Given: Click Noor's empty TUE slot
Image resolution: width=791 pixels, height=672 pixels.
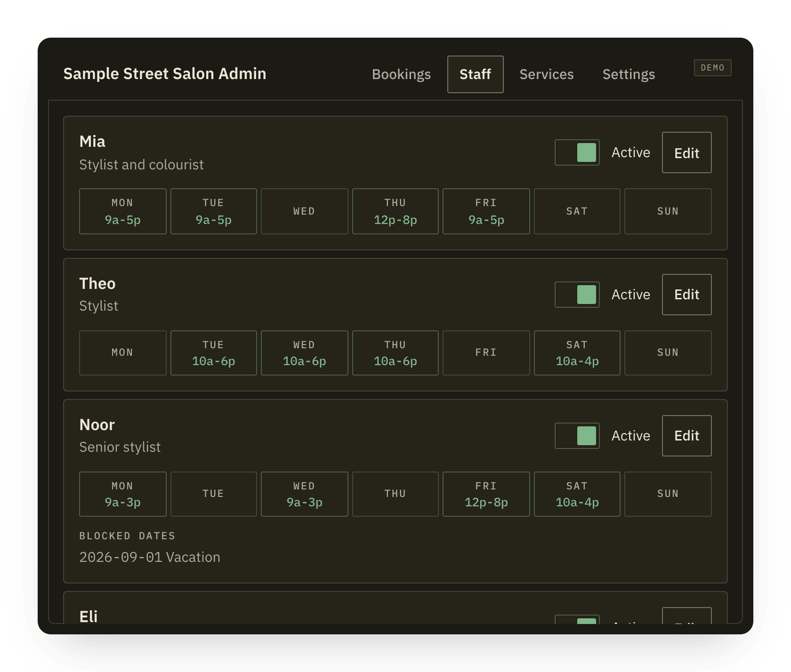Looking at the screenshot, I should click(x=213, y=494).
